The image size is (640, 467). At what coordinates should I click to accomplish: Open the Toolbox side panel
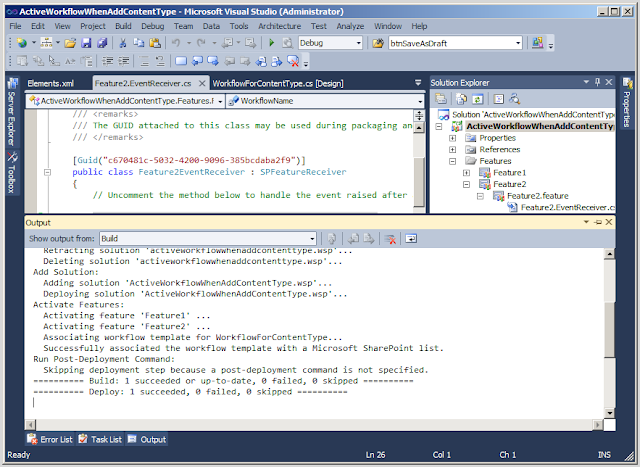(x=11, y=173)
